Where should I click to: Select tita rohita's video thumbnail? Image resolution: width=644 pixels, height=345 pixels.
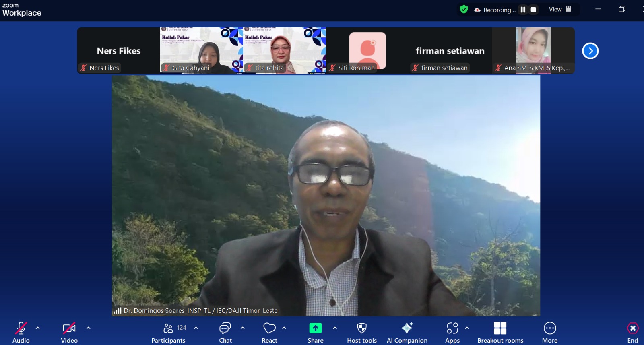point(284,50)
